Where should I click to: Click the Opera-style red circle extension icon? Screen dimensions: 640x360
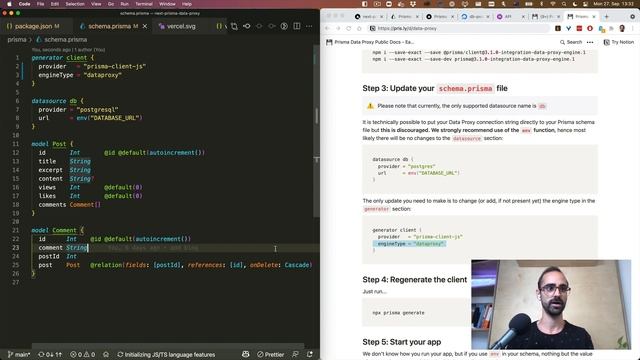(590, 29)
